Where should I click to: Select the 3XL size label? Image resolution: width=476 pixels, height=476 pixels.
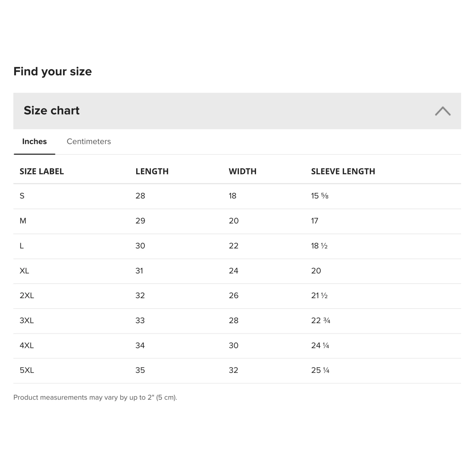(27, 321)
